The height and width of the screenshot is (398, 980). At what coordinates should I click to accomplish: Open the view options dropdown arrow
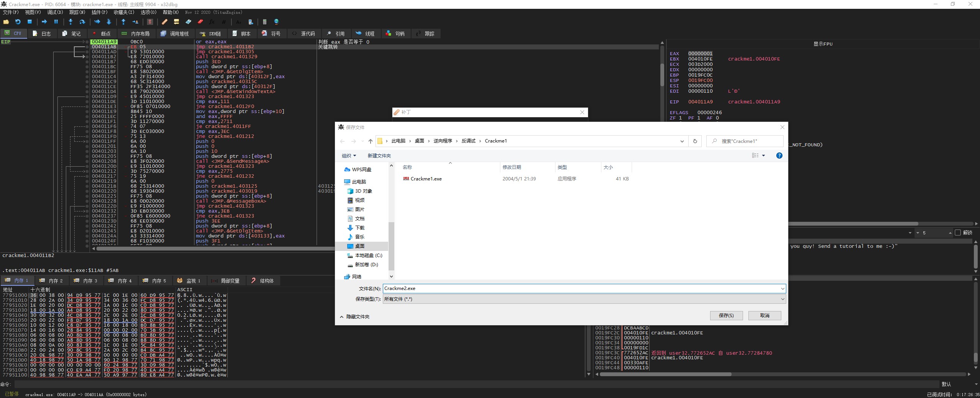[x=763, y=156]
